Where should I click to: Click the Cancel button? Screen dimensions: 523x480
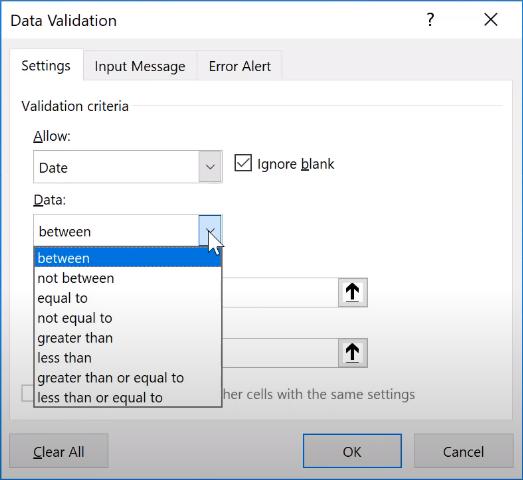pos(463,451)
